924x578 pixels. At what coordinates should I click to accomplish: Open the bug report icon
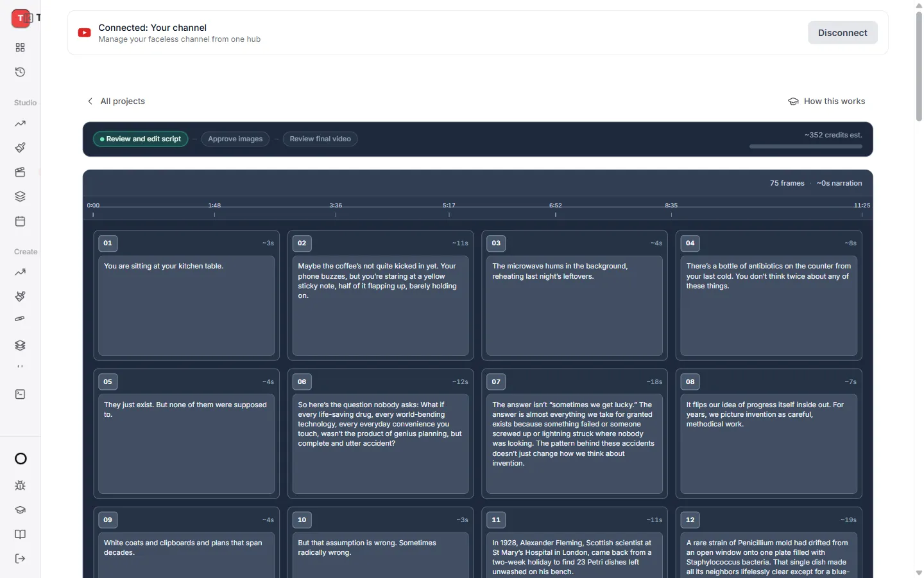pos(20,486)
